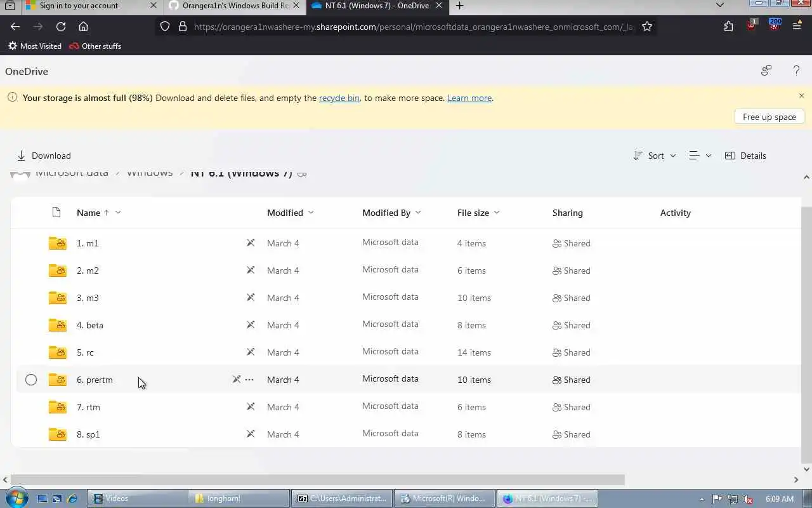
Task: Click the OneDrive title text
Action: (27, 71)
